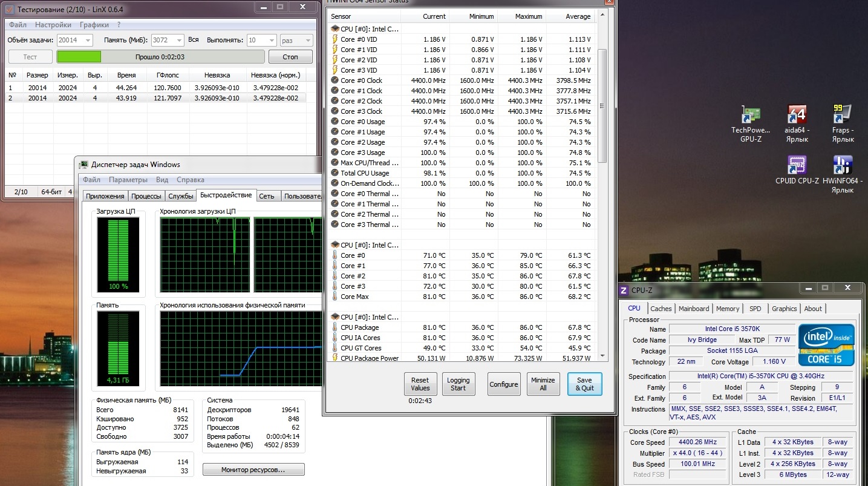Open the Memory tab in CPU-Z

click(x=728, y=309)
